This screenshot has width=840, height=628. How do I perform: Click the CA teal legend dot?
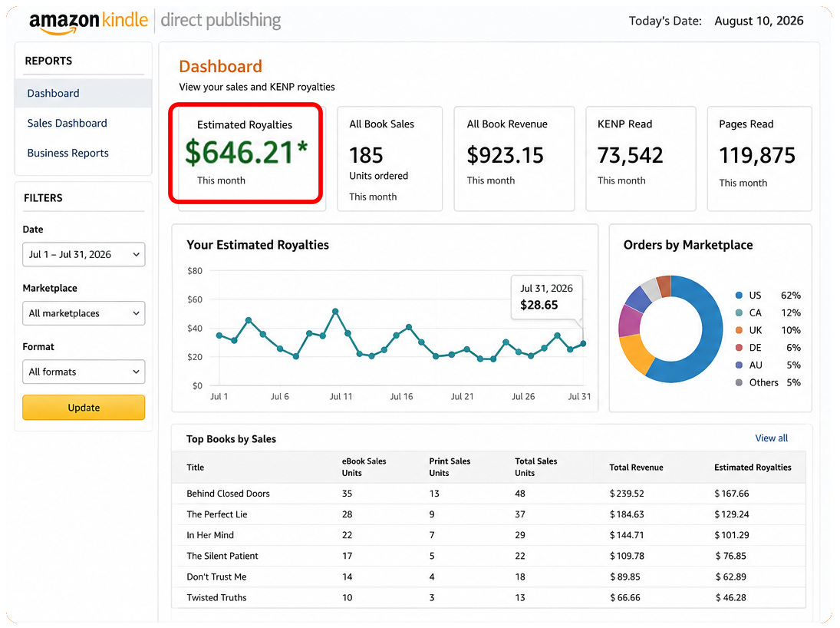[739, 312]
